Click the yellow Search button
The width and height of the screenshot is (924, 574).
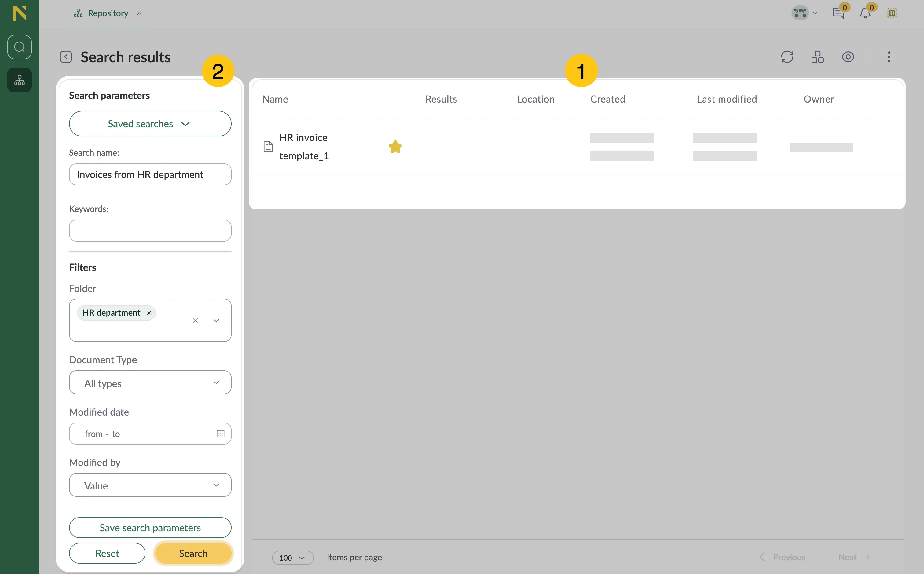tap(193, 554)
